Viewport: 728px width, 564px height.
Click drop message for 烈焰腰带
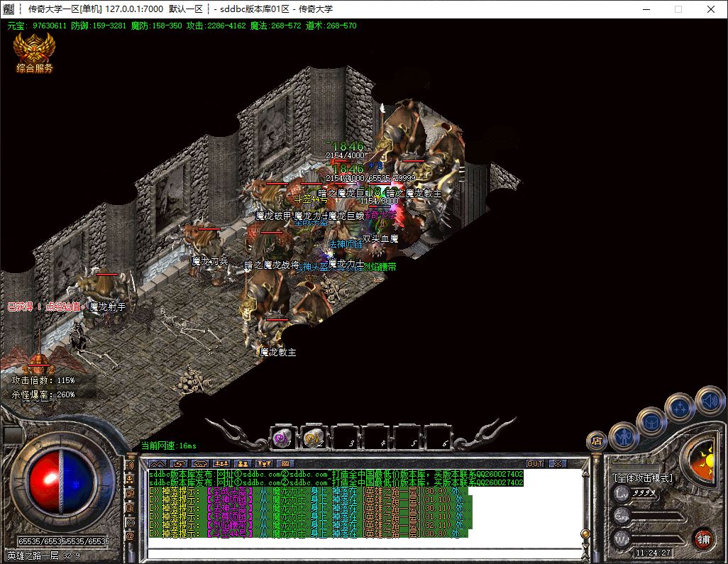pyautogui.click(x=310, y=525)
